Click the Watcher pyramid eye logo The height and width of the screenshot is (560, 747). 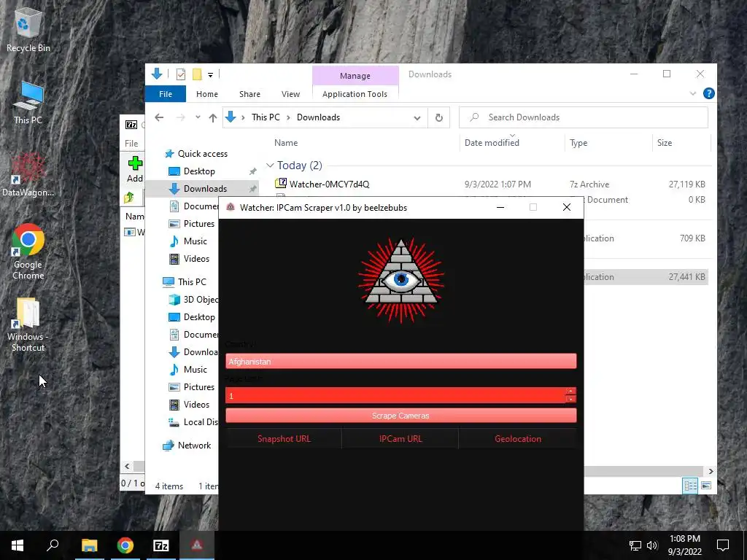point(401,280)
